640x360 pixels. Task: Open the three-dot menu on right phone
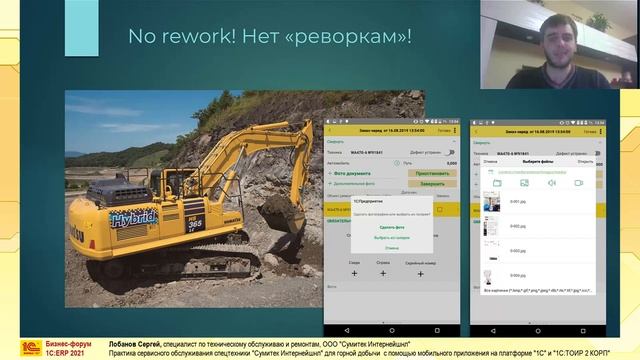(x=600, y=132)
